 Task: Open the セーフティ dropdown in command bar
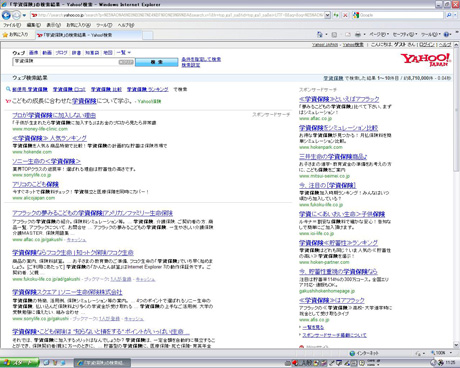coord(405,34)
